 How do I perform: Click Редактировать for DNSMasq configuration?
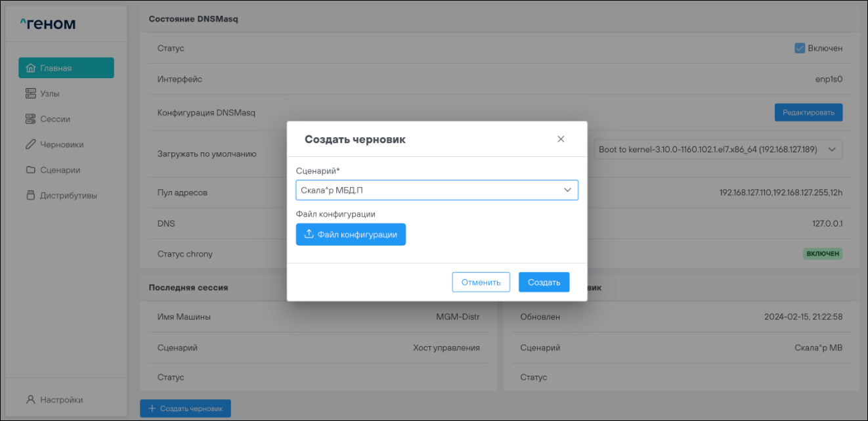click(x=808, y=112)
